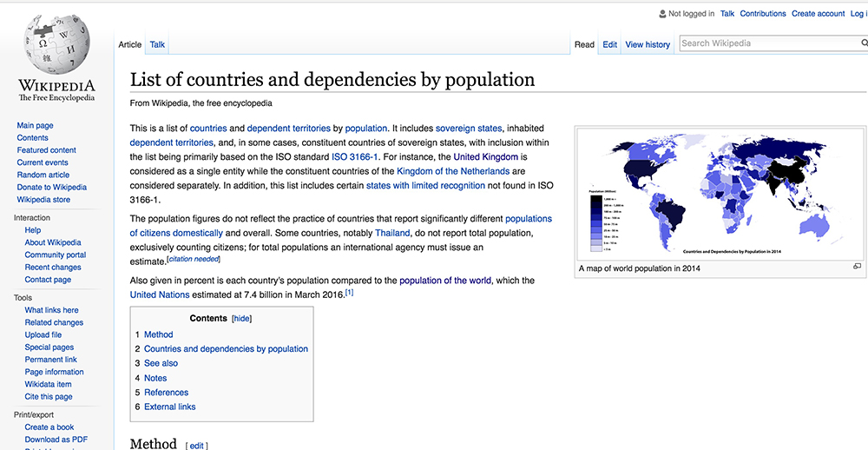Follow the countries link in intro
The image size is (868, 450).
(208, 128)
